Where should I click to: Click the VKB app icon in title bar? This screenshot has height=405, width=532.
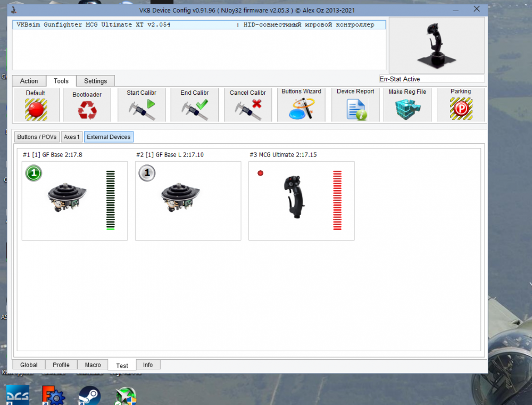(14, 10)
